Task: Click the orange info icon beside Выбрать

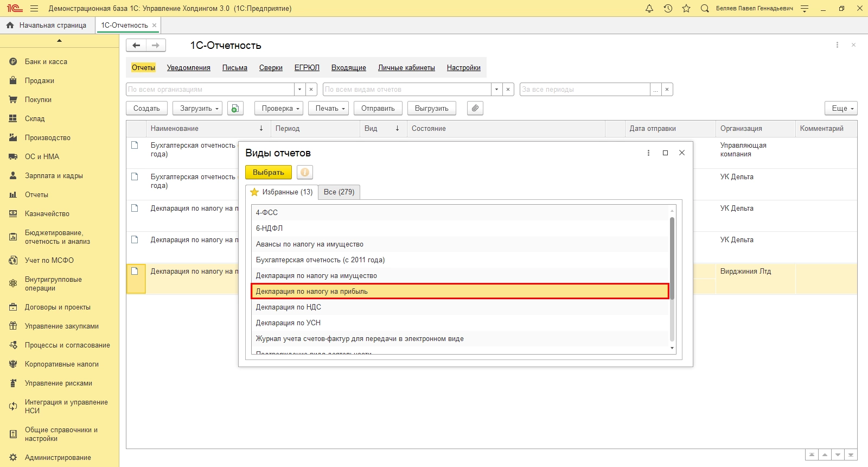Action: [x=305, y=172]
